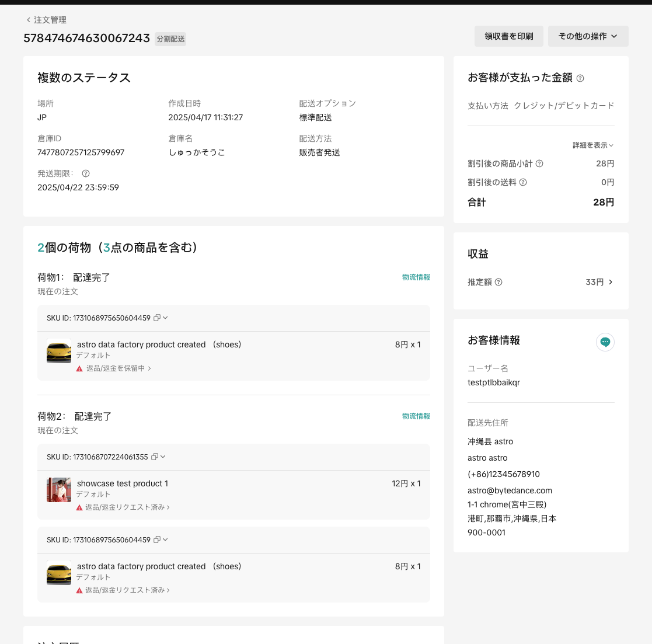This screenshot has height=644, width=652.
Task: Copy SKU ID of last 荷物2 item
Action: pyautogui.click(x=157, y=539)
